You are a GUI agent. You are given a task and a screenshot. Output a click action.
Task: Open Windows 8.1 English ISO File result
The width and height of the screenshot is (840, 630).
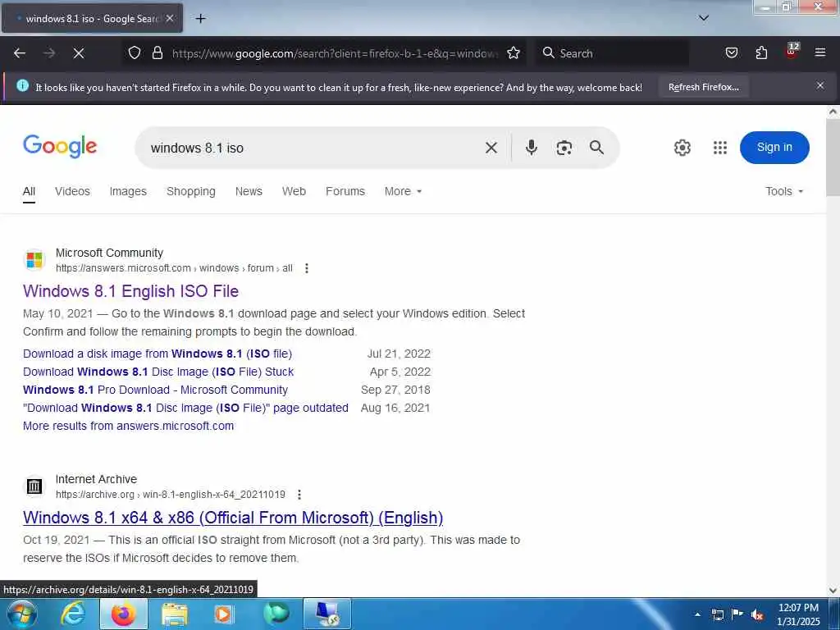pyautogui.click(x=130, y=291)
